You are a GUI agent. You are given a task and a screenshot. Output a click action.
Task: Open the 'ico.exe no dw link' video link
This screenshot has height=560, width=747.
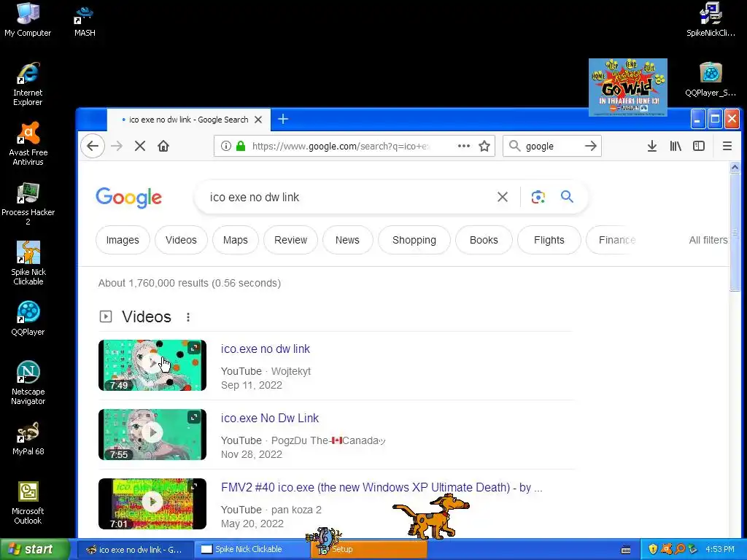point(266,349)
